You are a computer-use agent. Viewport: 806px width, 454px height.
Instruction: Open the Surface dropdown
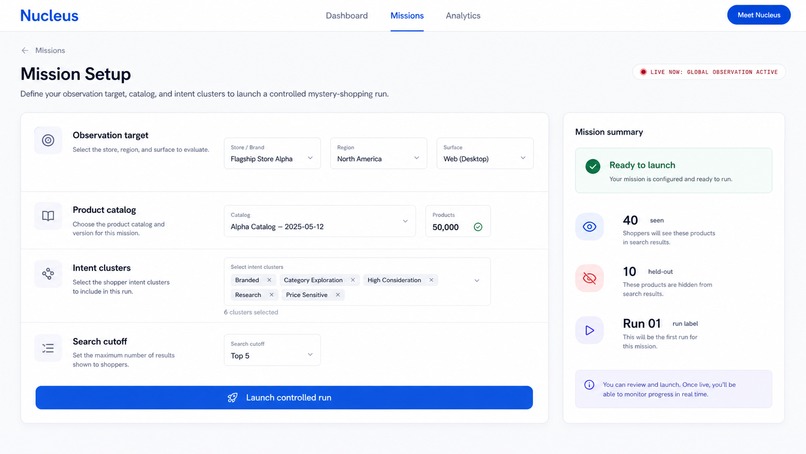coord(485,153)
